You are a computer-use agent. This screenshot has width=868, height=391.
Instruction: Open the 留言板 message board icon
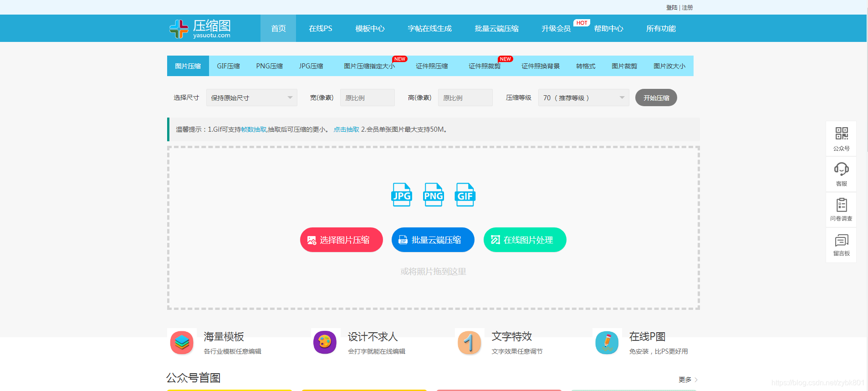(842, 240)
